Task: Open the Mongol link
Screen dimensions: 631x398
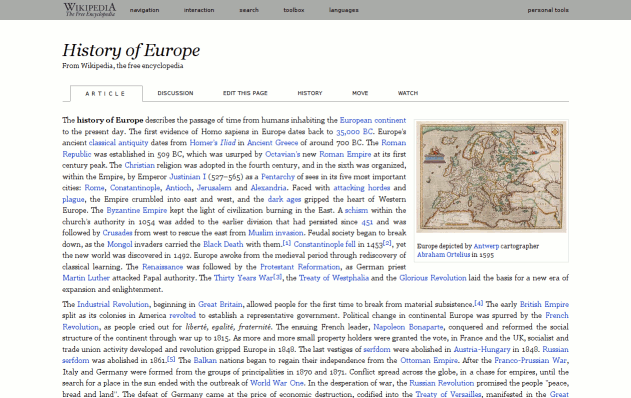Action: pyautogui.click(x=120, y=244)
